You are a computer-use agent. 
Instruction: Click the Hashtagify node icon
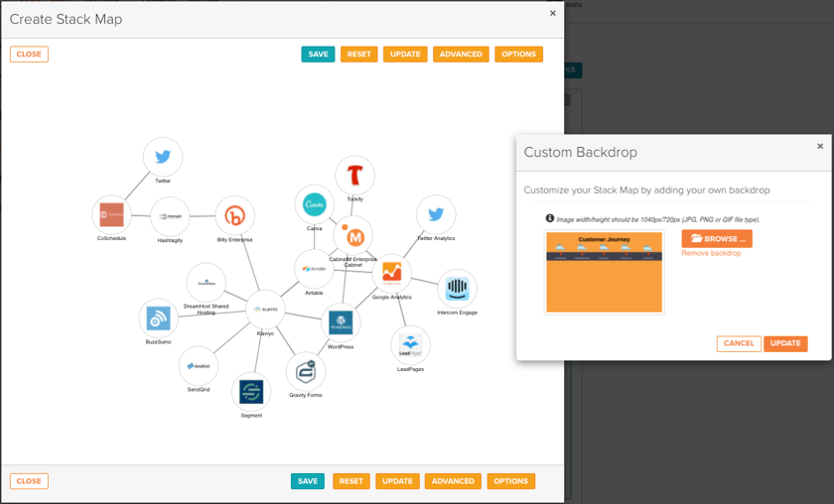[x=170, y=216]
